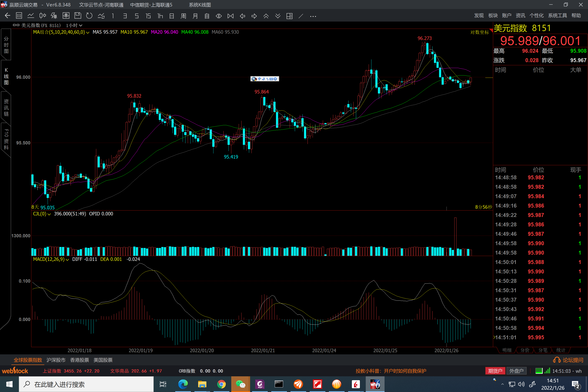Click the left arrow scroll chart icon
This screenshot has width=588, height=392.
click(242, 16)
